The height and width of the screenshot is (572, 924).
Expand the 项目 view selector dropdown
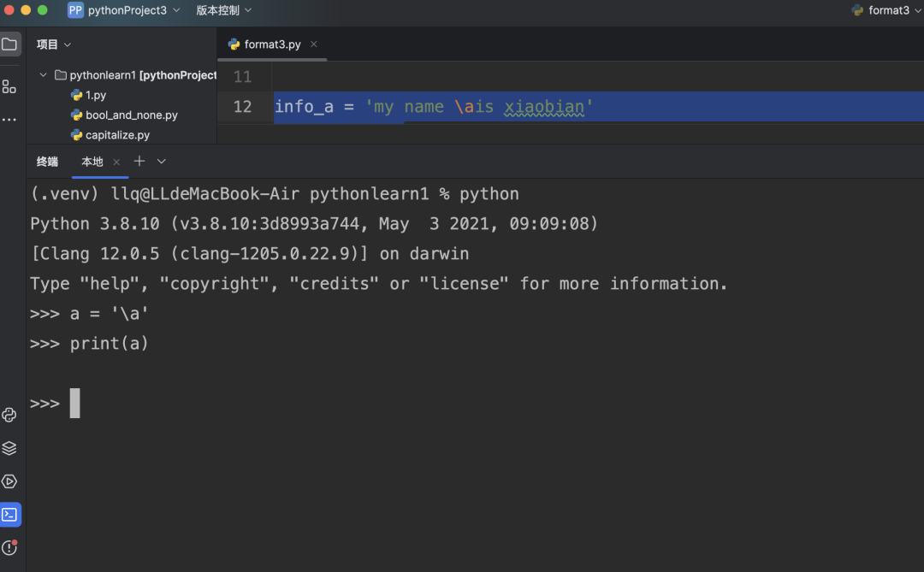[x=54, y=44]
